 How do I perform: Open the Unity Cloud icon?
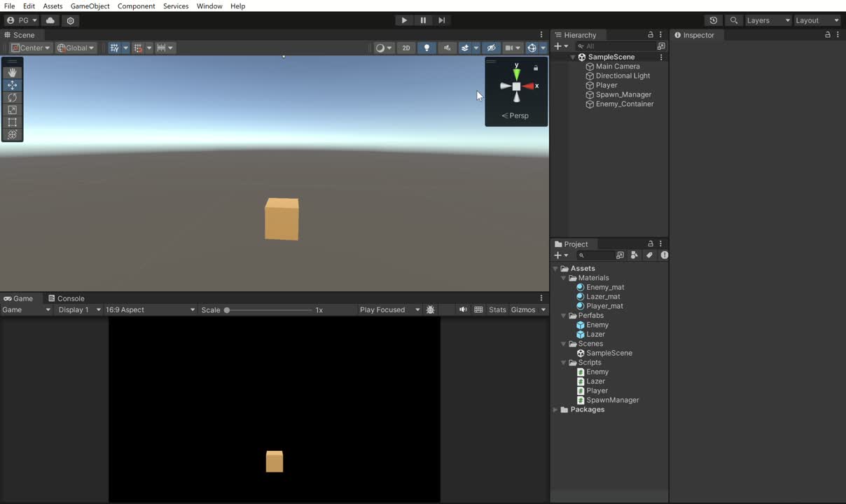pyautogui.click(x=50, y=20)
